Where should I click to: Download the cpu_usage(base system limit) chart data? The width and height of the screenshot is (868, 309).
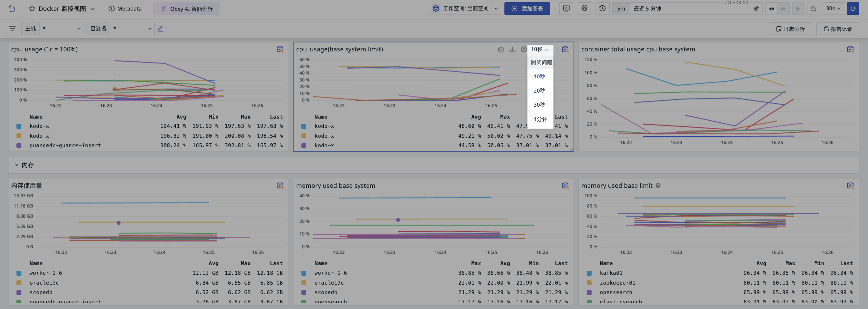coord(512,50)
